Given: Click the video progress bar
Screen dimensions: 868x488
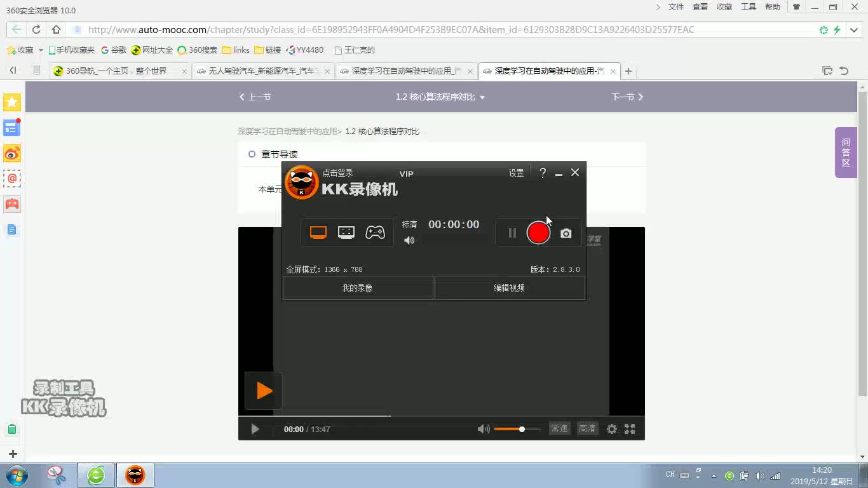Looking at the screenshot, I should 442,416.
